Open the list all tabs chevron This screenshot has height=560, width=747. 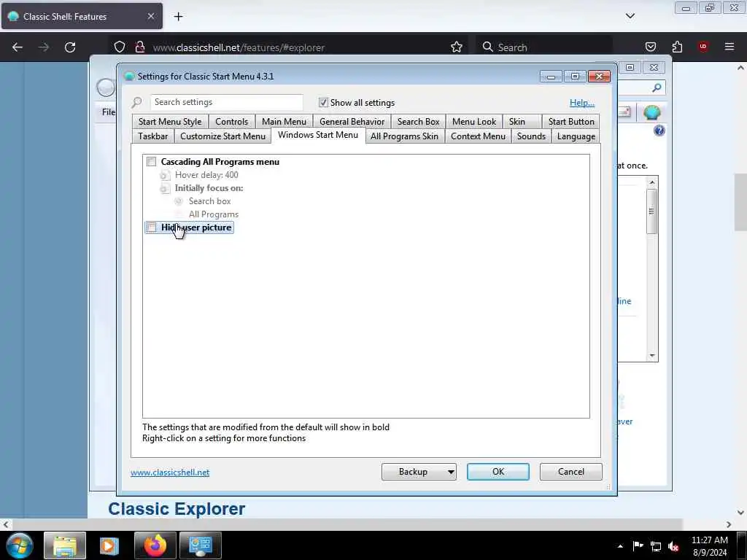click(x=630, y=16)
